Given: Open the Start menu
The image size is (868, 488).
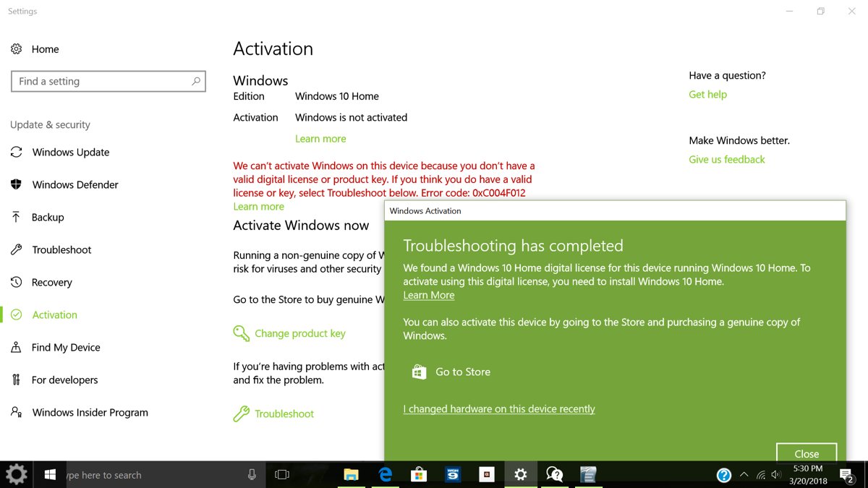Looking at the screenshot, I should (x=51, y=475).
